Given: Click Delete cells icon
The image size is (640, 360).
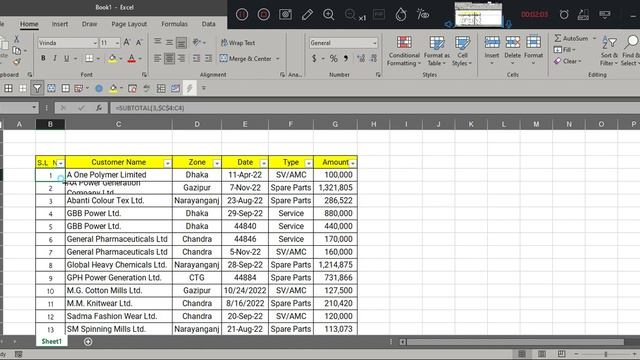Looking at the screenshot, I should [513, 42].
